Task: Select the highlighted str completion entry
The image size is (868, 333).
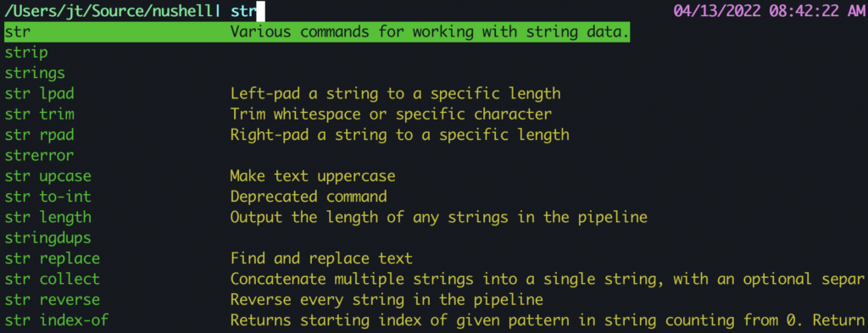Action: coord(317,32)
